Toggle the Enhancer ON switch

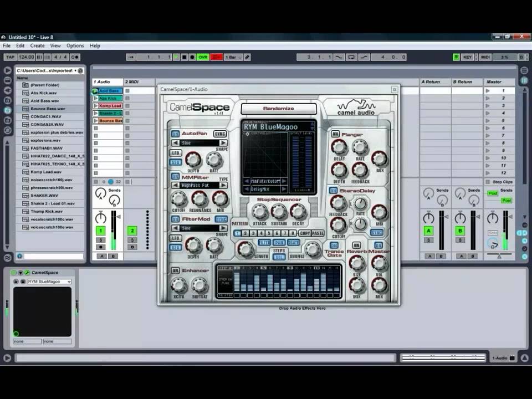pyautogui.click(x=175, y=270)
